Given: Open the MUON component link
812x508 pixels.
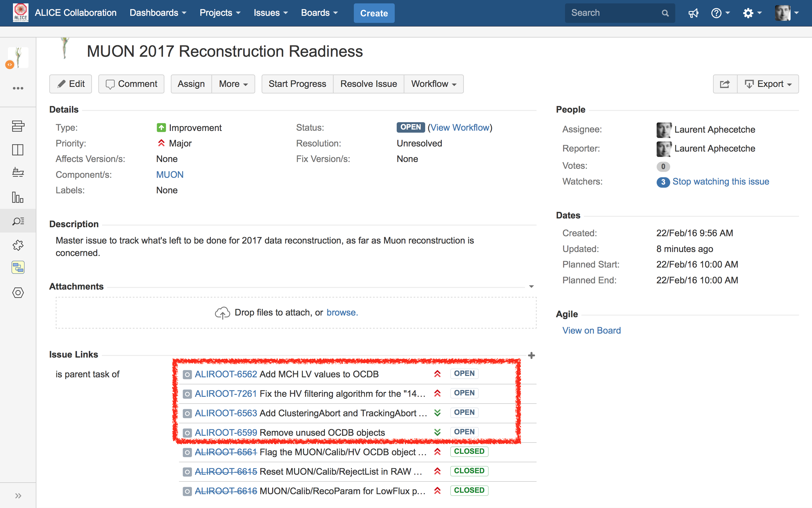Looking at the screenshot, I should point(170,175).
